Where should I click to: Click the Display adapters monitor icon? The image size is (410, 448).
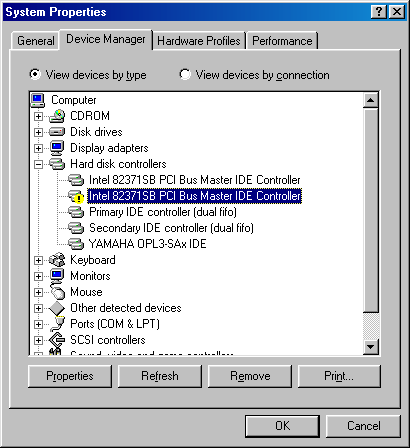57,148
